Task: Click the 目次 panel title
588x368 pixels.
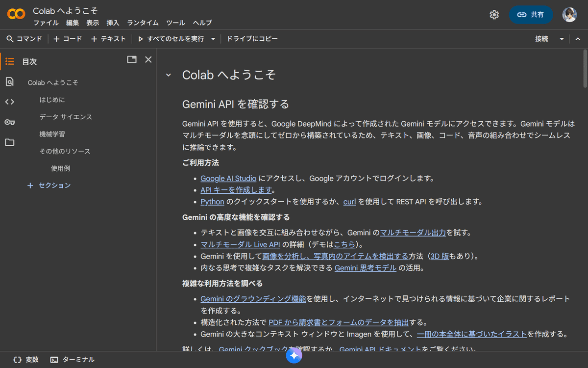Action: 29,62
